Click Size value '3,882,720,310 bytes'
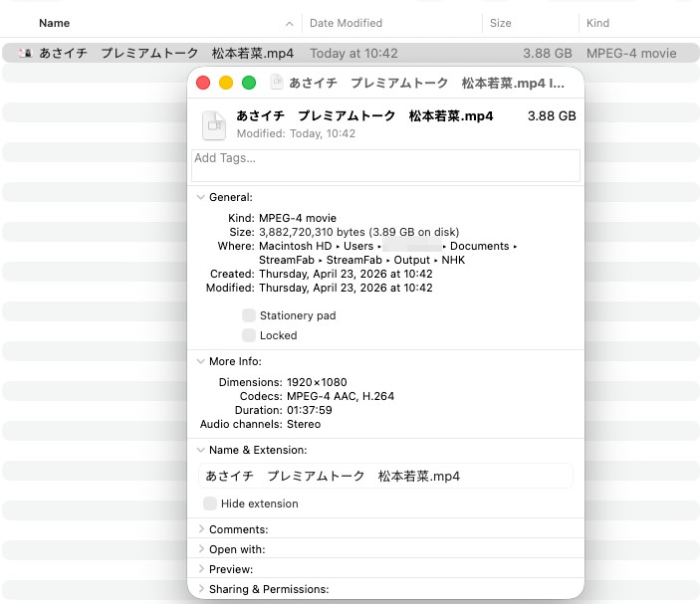Screen dimensions: 700x604 (x=311, y=232)
